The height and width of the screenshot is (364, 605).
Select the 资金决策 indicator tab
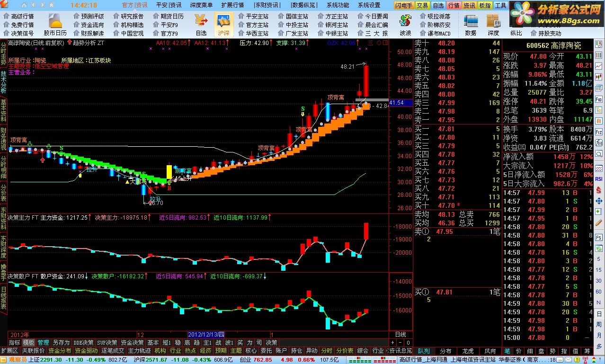132,342
